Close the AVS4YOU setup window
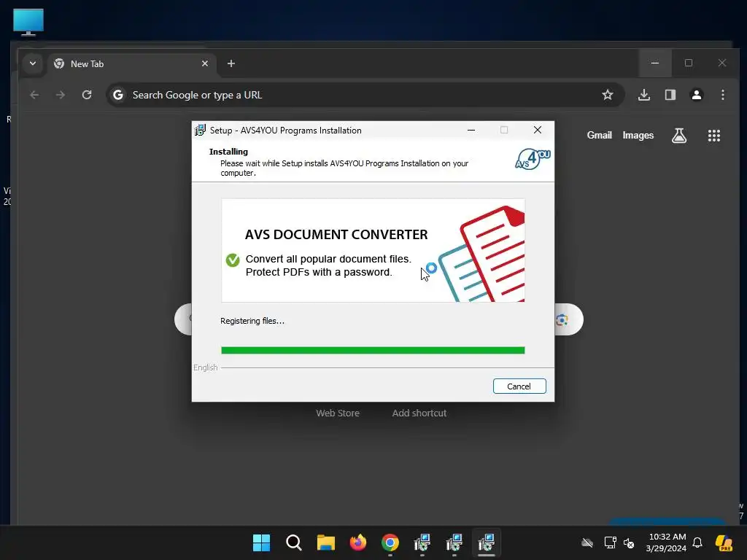 click(538, 130)
